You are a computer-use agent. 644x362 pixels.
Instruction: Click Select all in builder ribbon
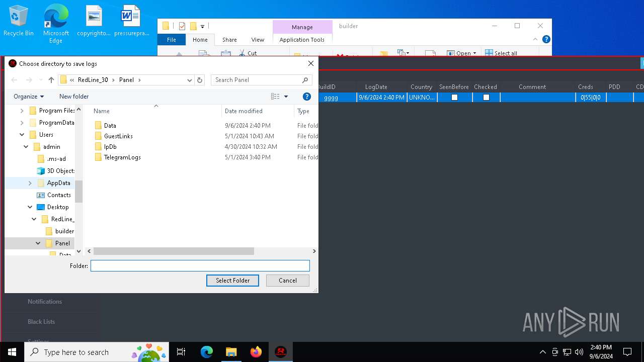tap(501, 53)
